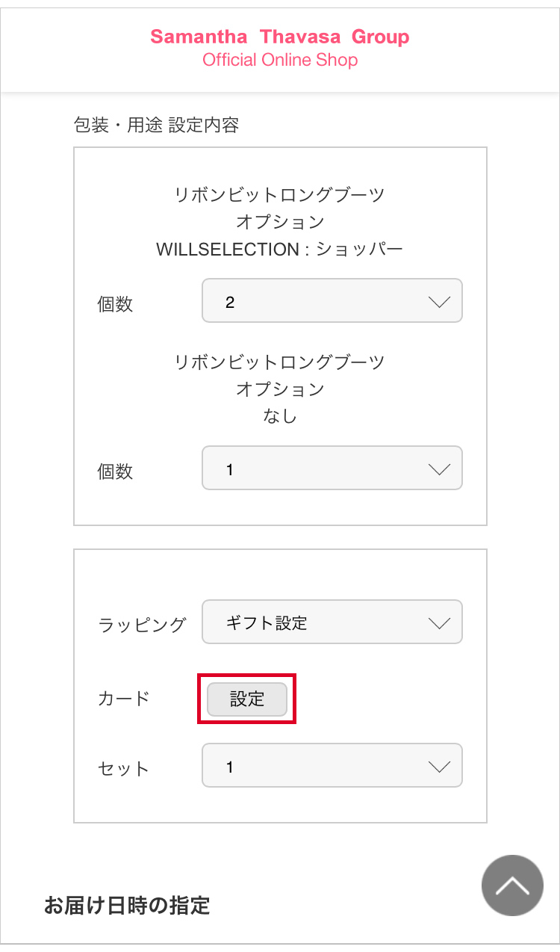Click chevron arrow of the セット dropdown
Viewport: 560px width, 952px height.
(440, 767)
